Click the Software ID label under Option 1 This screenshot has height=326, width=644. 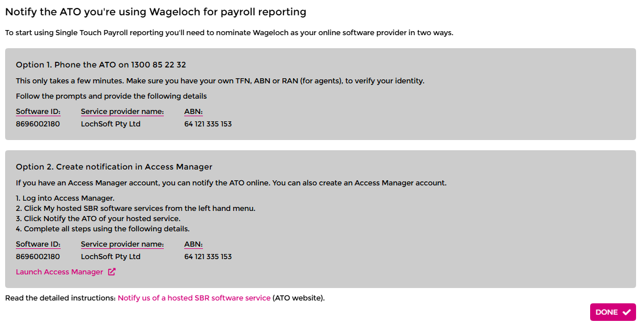click(x=38, y=112)
